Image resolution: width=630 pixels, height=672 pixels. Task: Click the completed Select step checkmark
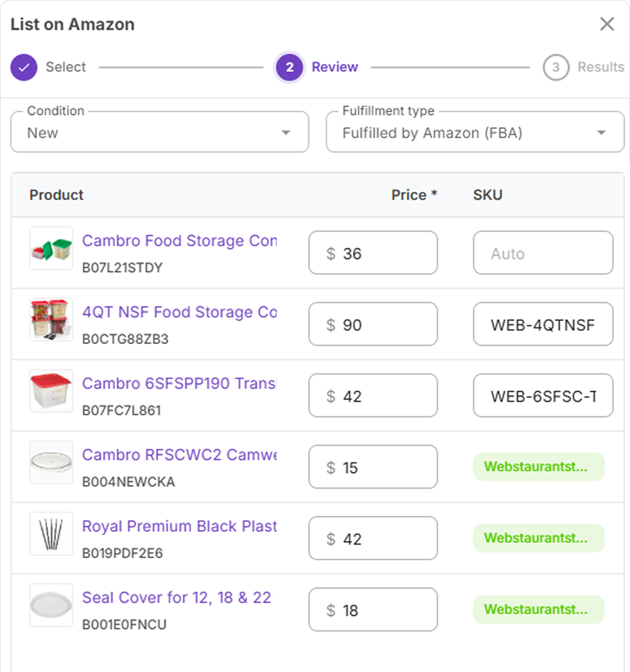pos(24,67)
